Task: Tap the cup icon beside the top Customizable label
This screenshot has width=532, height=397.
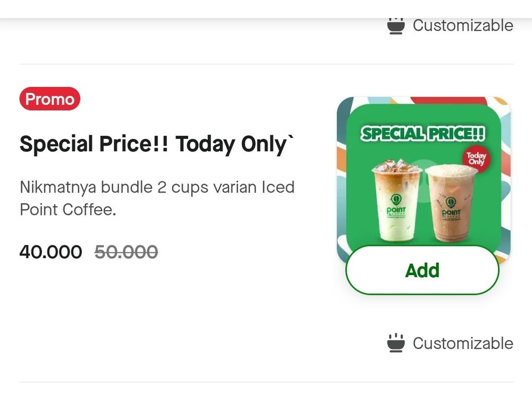Action: click(396, 26)
